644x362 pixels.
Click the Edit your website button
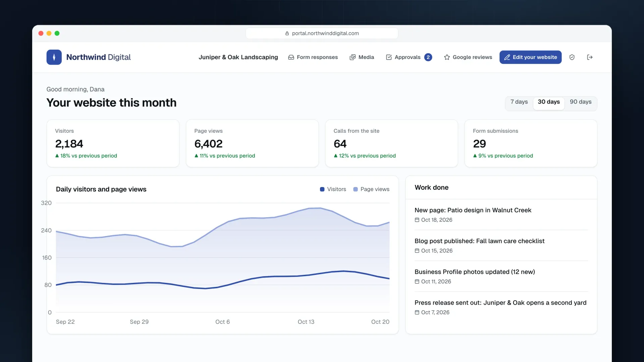click(x=530, y=57)
